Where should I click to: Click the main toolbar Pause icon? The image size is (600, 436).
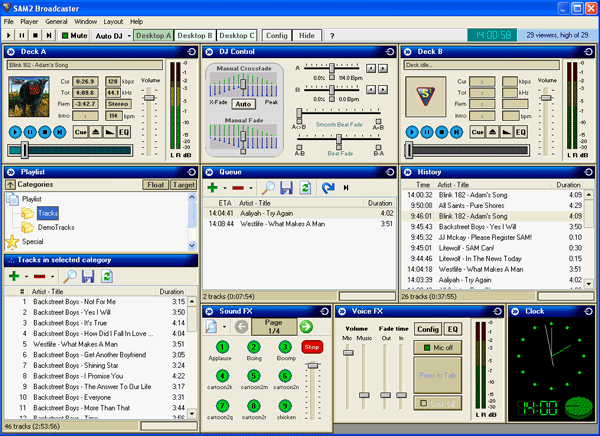click(x=22, y=36)
